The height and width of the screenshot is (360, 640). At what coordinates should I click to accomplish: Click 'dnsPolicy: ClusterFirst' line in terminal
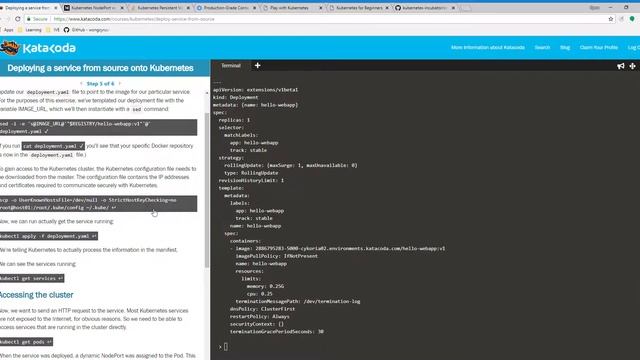click(262, 309)
